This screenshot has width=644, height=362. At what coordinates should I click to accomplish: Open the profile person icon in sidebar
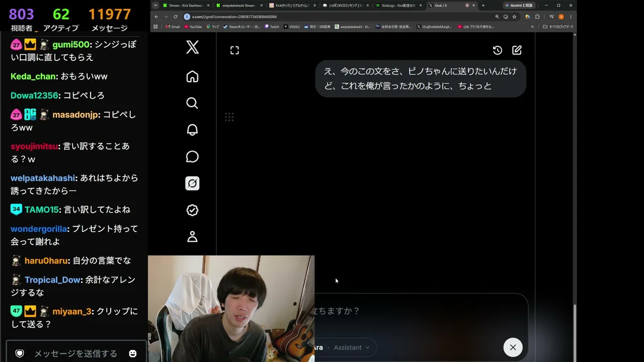[x=192, y=237]
